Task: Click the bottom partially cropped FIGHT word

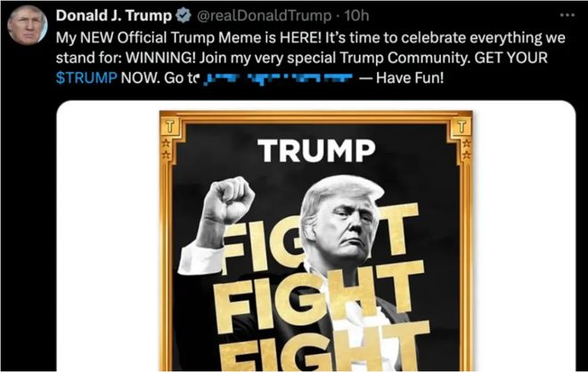Action: coord(324,346)
